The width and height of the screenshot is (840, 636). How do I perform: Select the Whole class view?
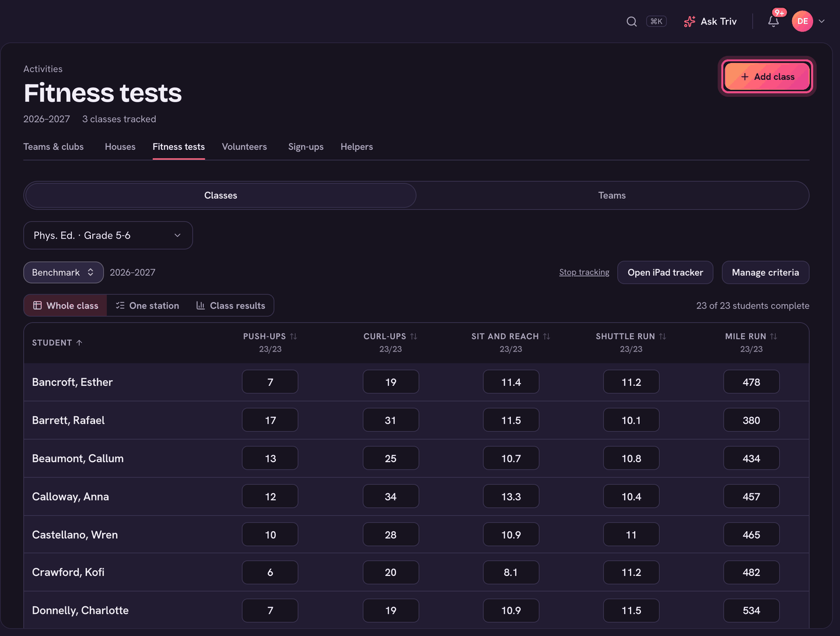pyautogui.click(x=65, y=305)
